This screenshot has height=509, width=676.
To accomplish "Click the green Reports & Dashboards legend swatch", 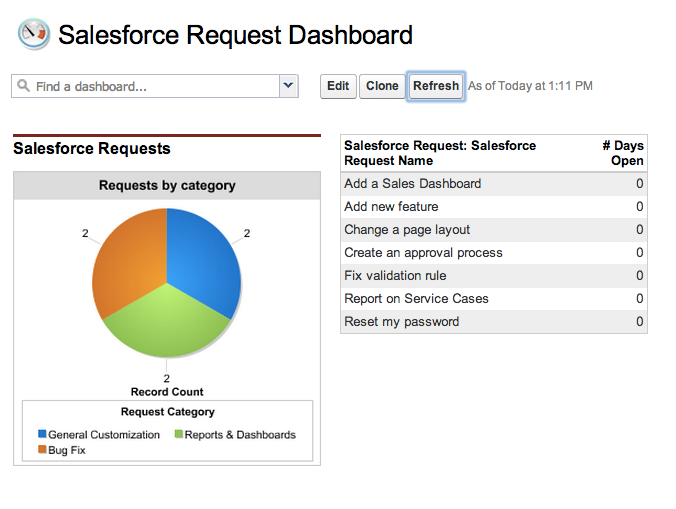I will tap(178, 434).
